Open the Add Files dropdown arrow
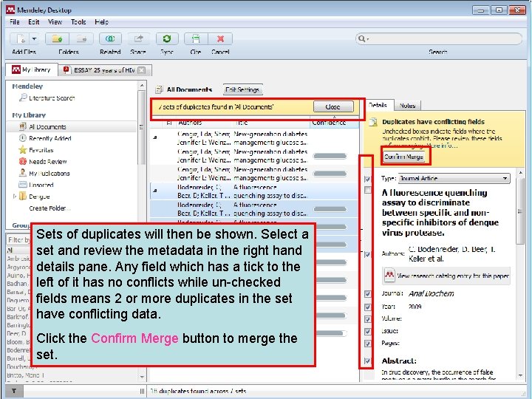 click(34, 39)
